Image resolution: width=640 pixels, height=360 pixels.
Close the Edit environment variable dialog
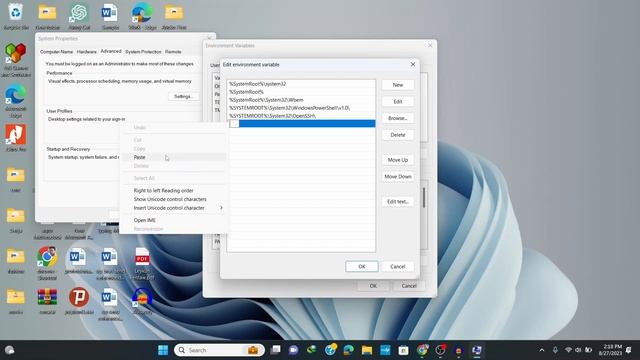(x=413, y=64)
